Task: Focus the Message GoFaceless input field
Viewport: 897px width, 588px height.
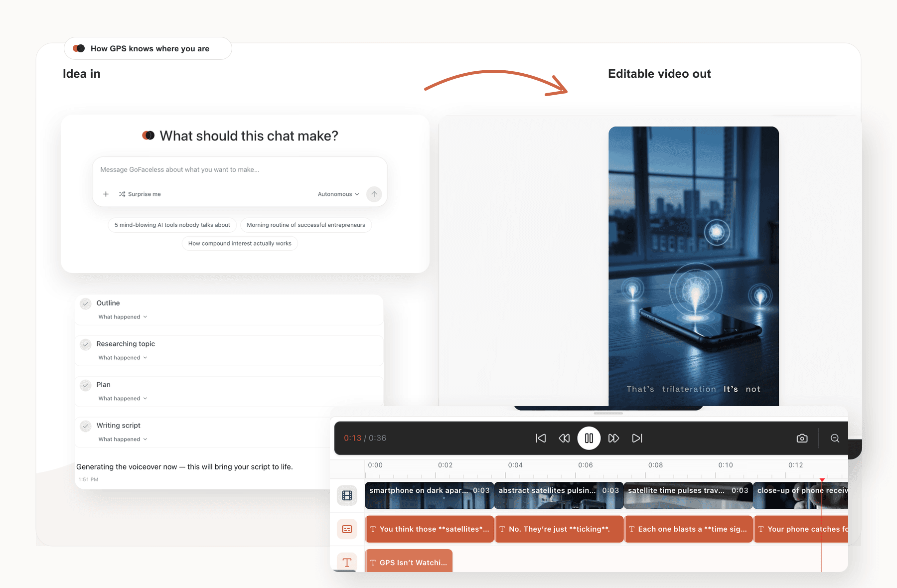Action: click(x=240, y=170)
